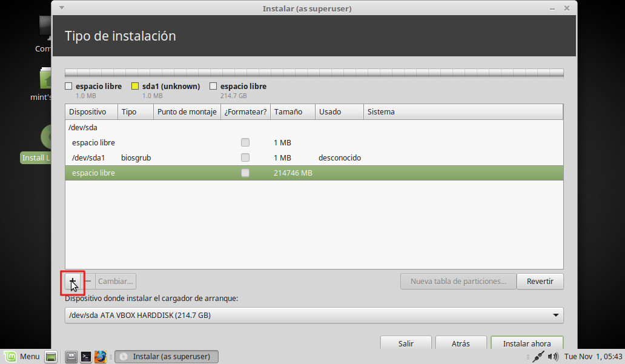Viewport: 625px width, 364px height.
Task: Toggle format checkbox for selected espacio libre
Action: click(245, 173)
